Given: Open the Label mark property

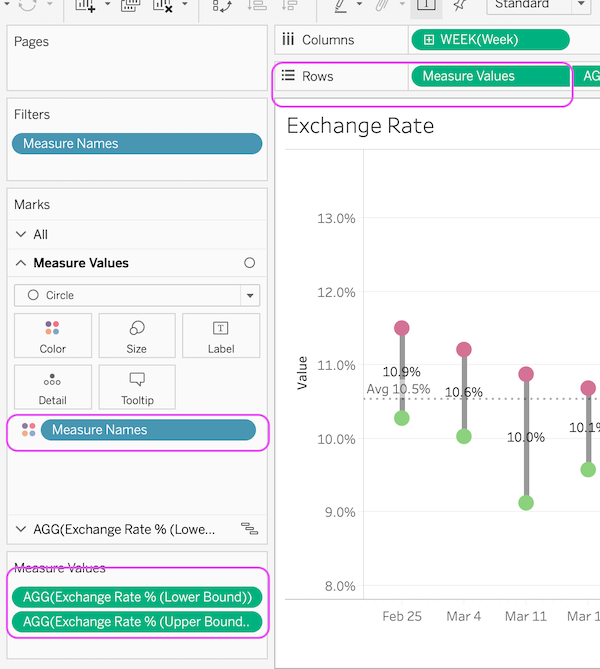Looking at the screenshot, I should tap(221, 336).
